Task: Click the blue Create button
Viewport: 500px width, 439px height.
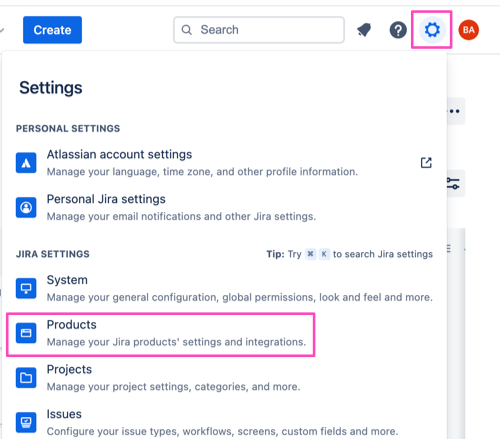Action: click(52, 30)
